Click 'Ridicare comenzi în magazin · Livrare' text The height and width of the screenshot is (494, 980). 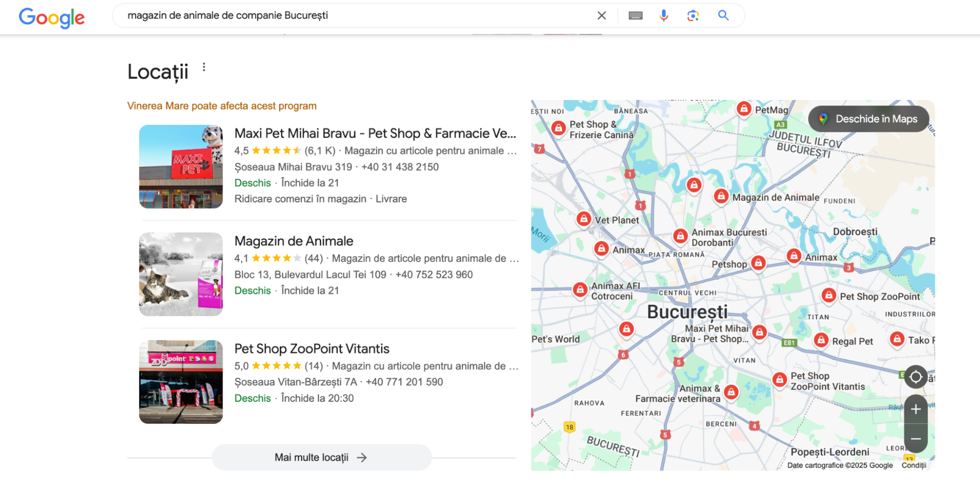pyautogui.click(x=321, y=198)
